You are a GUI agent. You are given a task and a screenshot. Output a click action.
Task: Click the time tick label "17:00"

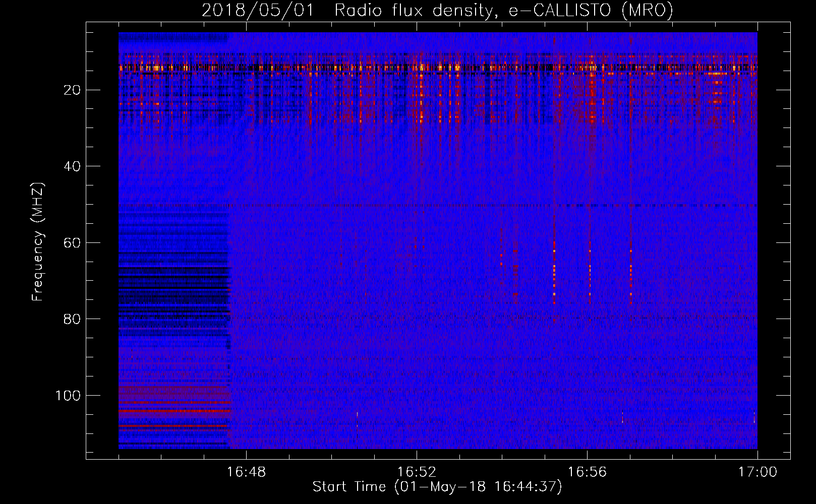pyautogui.click(x=757, y=472)
